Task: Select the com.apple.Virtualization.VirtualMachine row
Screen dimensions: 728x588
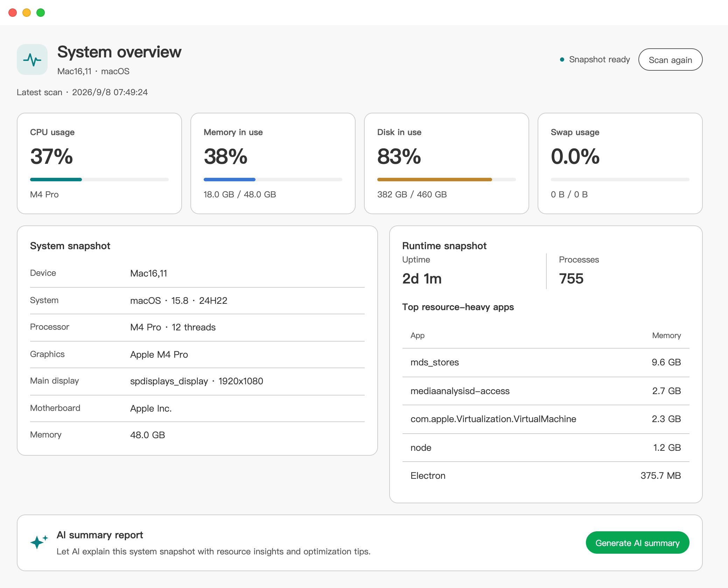Action: tap(546, 419)
